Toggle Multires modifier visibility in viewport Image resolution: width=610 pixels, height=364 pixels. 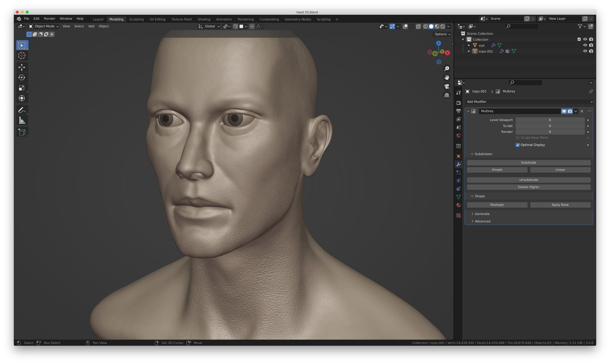tap(564, 111)
